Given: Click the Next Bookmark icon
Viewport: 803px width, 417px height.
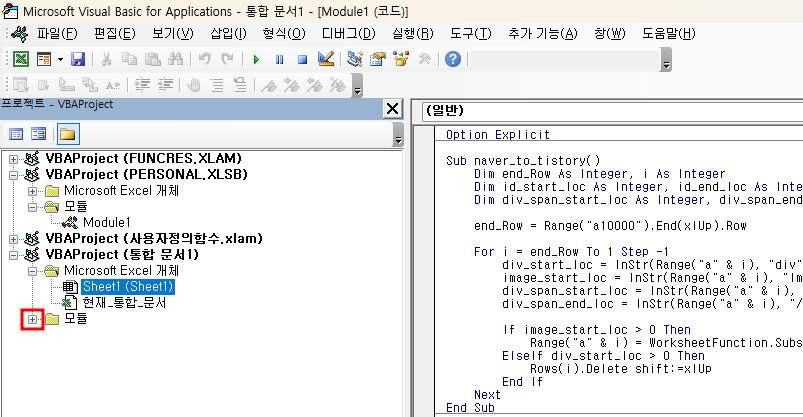Looking at the screenshot, I should coord(292,85).
